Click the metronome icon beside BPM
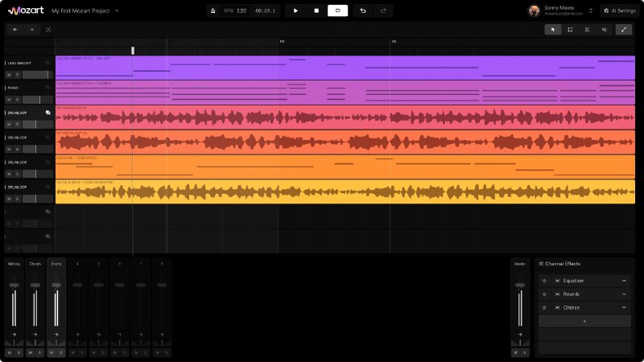Screen dimensions: 644x362 [x=213, y=10]
